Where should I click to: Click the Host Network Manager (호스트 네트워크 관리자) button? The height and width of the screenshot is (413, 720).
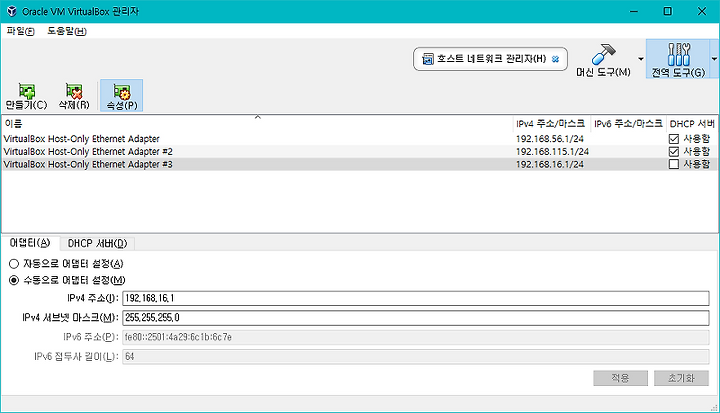490,59
